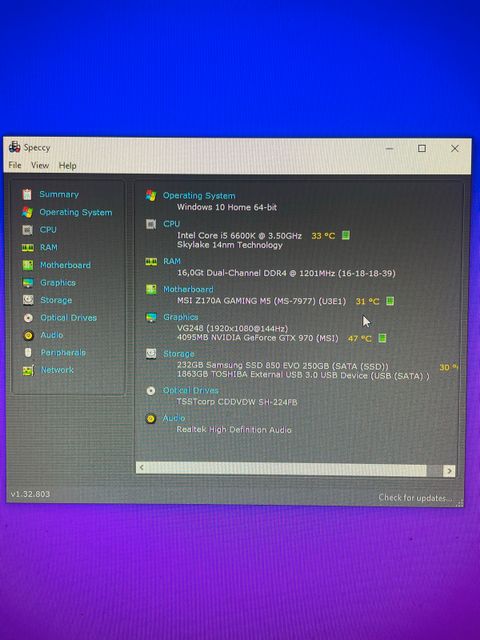Select Audio speaker icon in sidebar

point(28,336)
